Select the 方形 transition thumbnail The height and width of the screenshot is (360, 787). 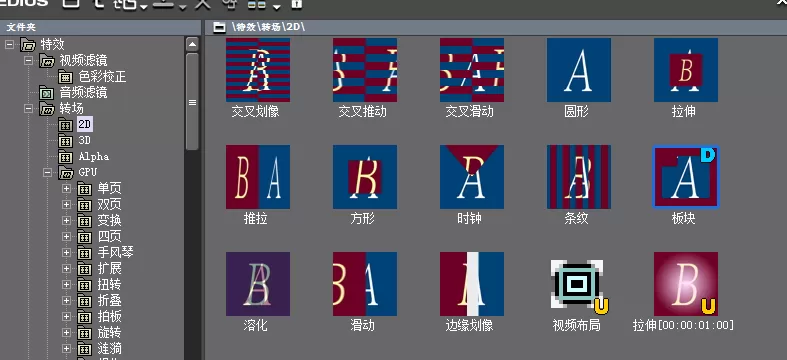tap(365, 177)
